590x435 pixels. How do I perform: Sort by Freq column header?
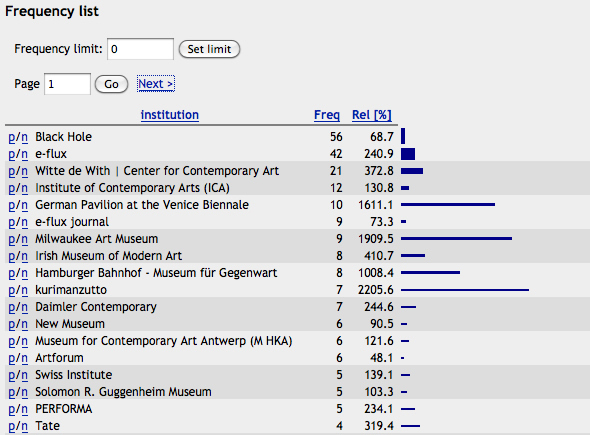point(327,115)
